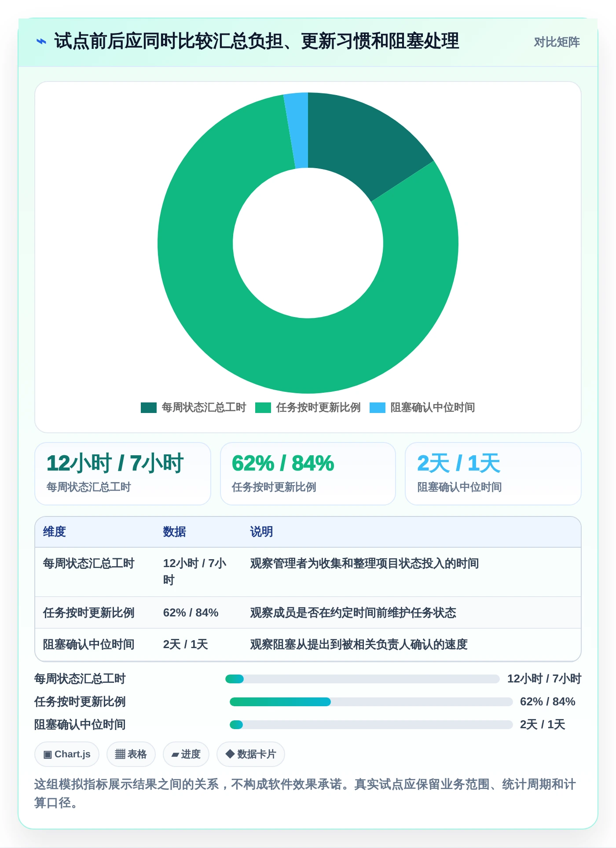Click the bar icon in 进度 chip
This screenshot has height=848, width=616.
(175, 755)
